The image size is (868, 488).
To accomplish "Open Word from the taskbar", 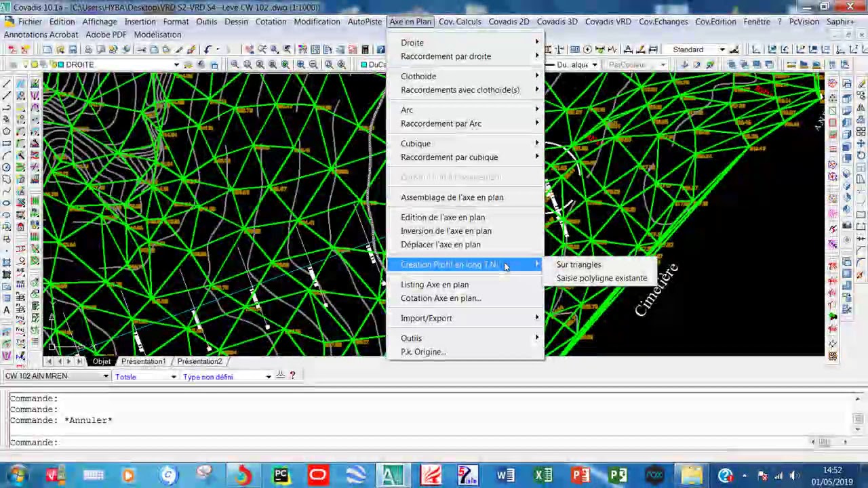I will coord(505,475).
